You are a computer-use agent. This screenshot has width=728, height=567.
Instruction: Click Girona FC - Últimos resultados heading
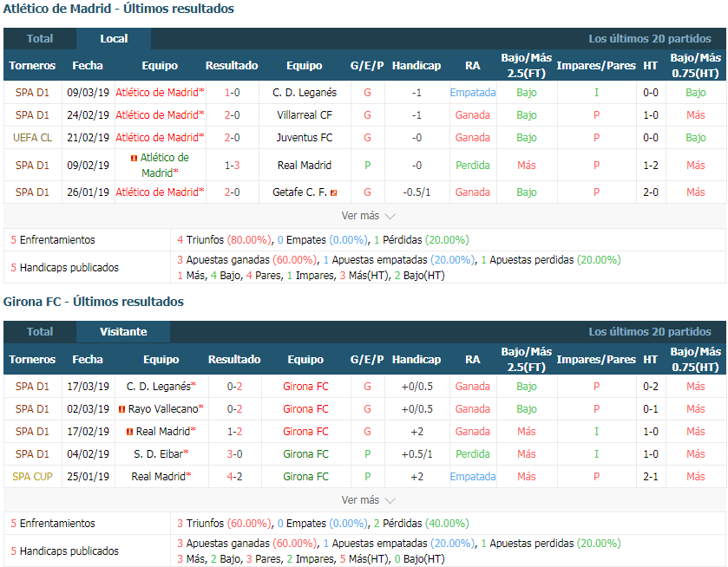click(94, 302)
